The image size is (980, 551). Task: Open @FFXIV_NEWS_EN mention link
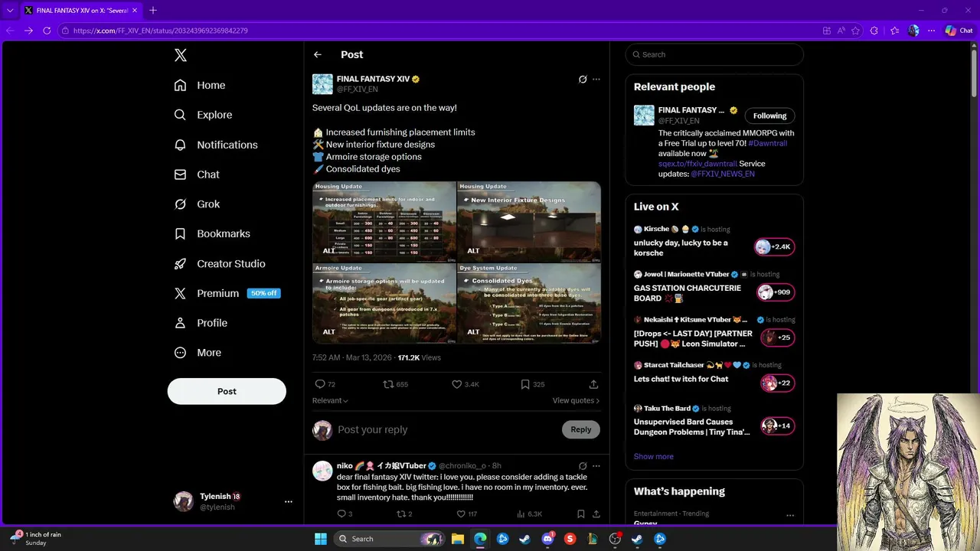click(x=723, y=174)
